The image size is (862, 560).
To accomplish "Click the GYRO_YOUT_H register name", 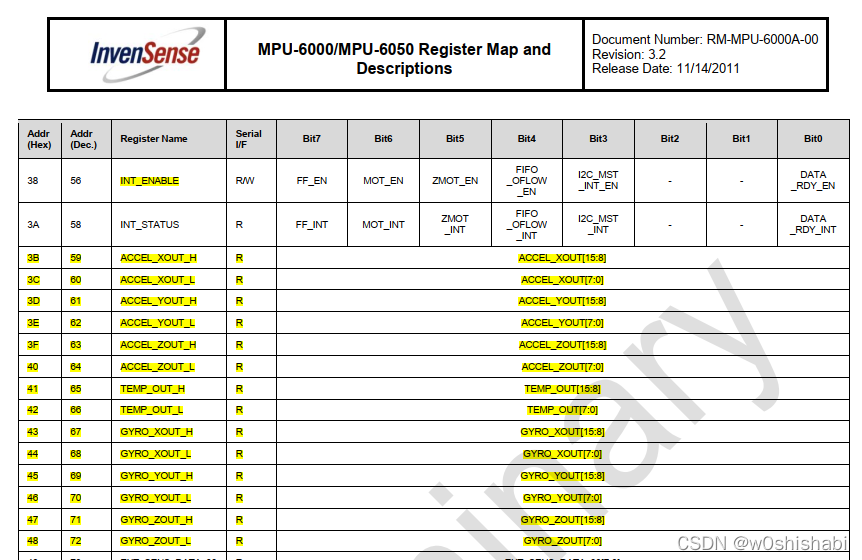I will (157, 476).
